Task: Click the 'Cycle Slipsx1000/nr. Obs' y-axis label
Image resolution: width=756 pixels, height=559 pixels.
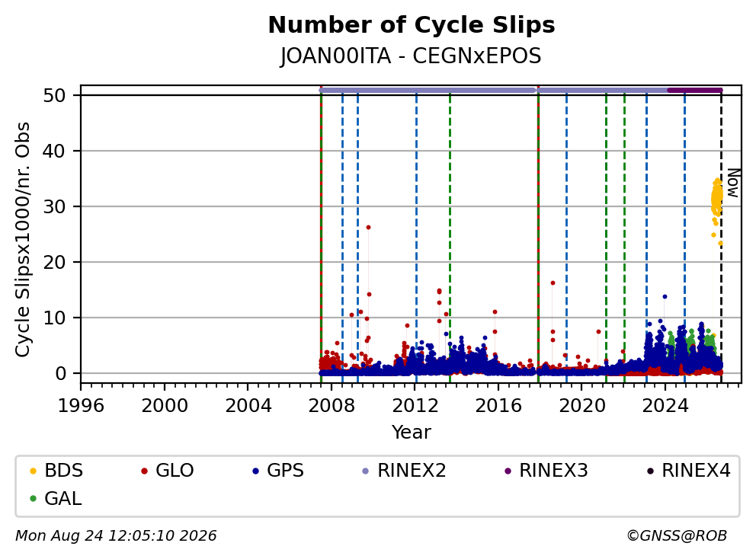Action: [22, 239]
